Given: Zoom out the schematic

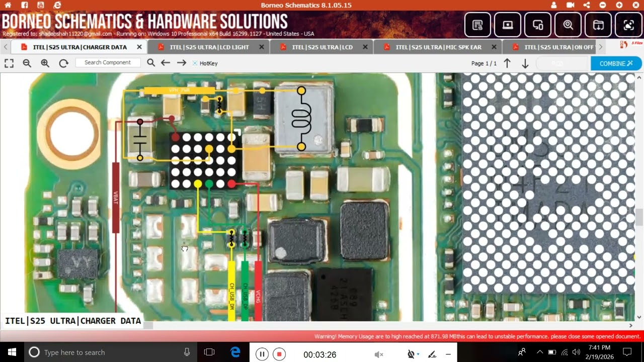Looking at the screenshot, I should pos(27,63).
